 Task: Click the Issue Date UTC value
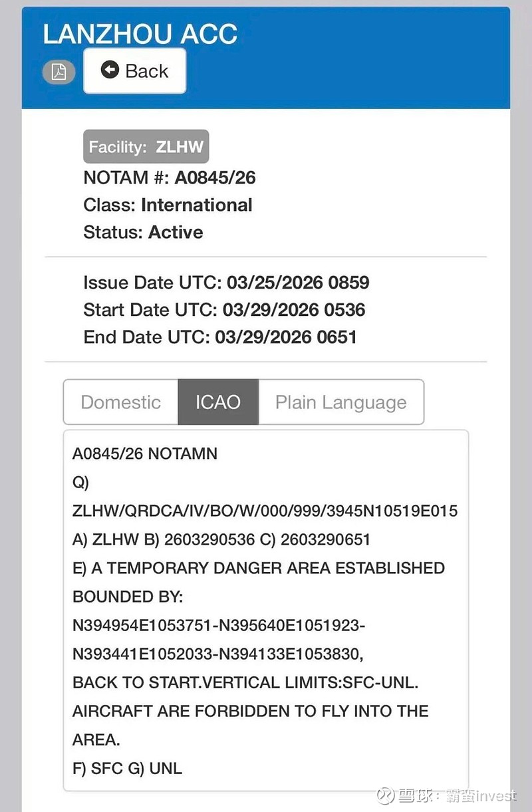pos(297,283)
